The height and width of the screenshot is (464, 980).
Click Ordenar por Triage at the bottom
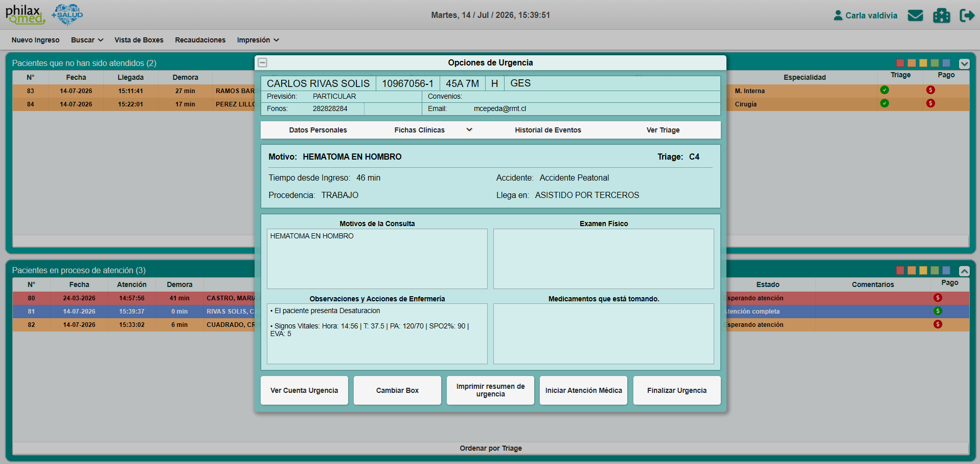(491, 448)
